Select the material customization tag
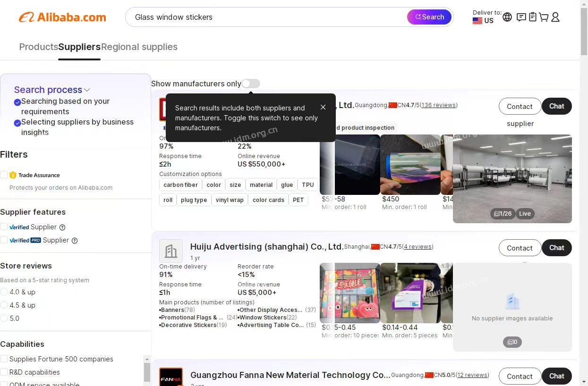This screenshot has height=386, width=588. pyautogui.click(x=261, y=185)
